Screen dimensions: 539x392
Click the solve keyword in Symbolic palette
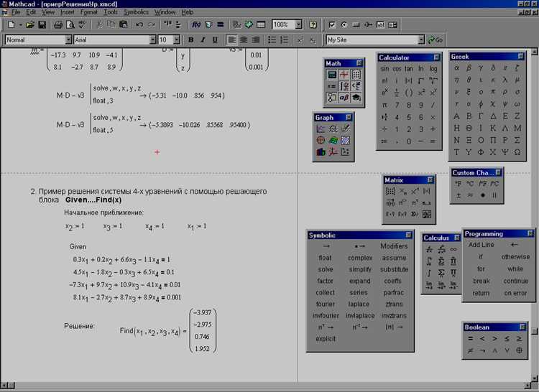point(325,269)
